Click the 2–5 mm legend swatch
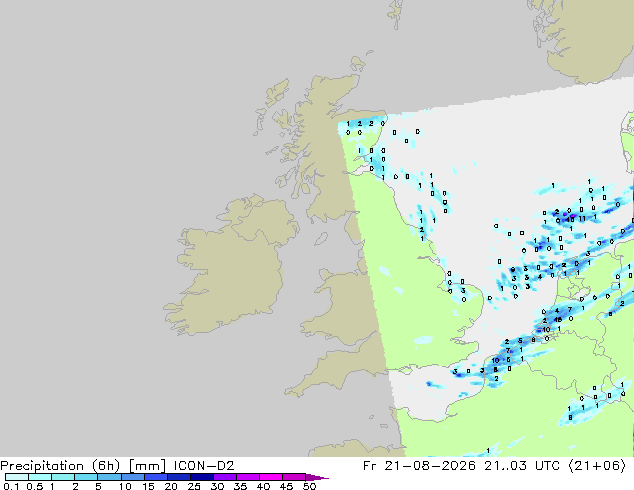The height and width of the screenshot is (490, 634). [86, 477]
